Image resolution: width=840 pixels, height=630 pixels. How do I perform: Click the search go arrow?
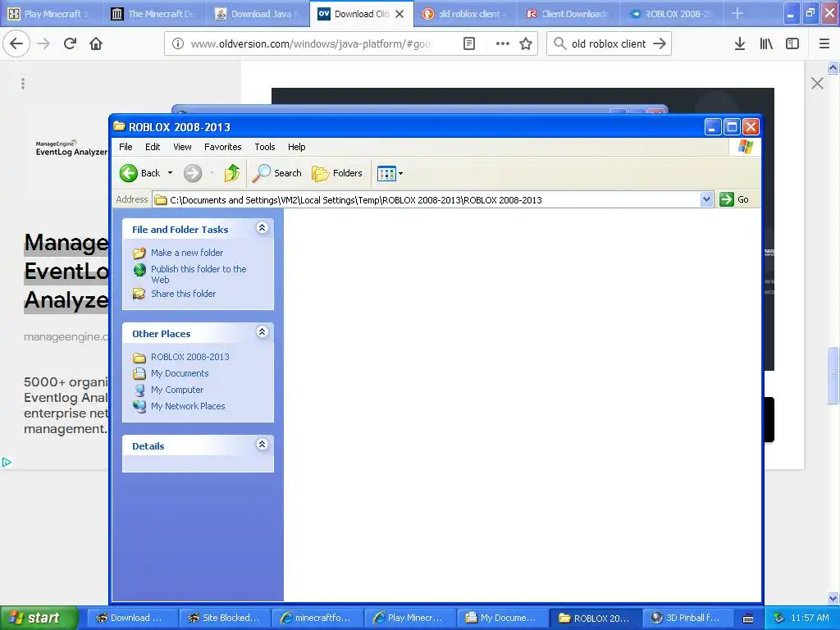(x=660, y=44)
